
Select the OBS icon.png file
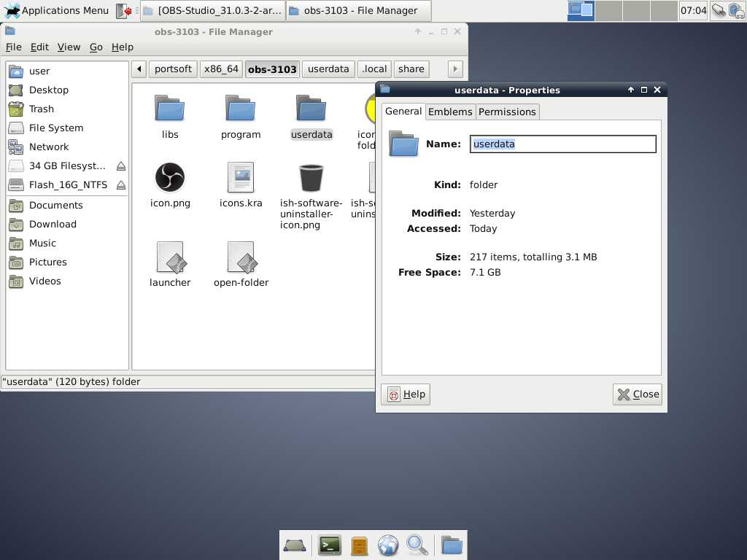[170, 177]
